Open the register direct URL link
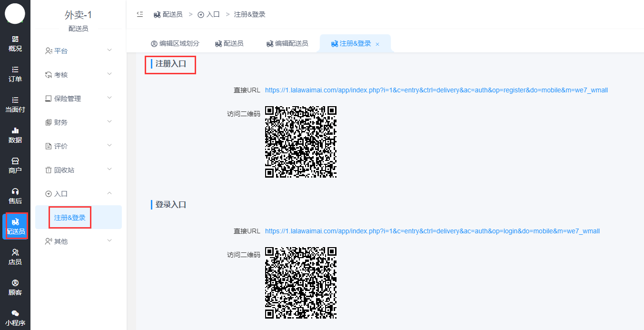 (x=436, y=90)
